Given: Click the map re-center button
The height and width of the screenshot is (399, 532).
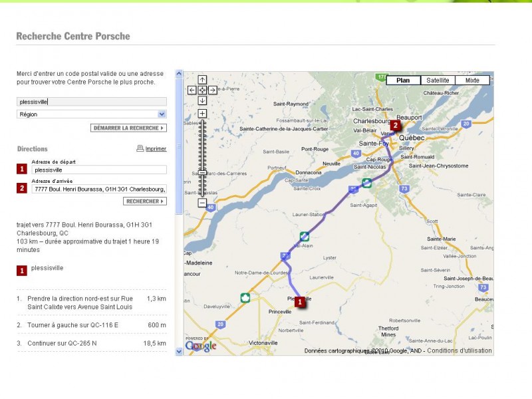Looking at the screenshot, I should [202, 90].
